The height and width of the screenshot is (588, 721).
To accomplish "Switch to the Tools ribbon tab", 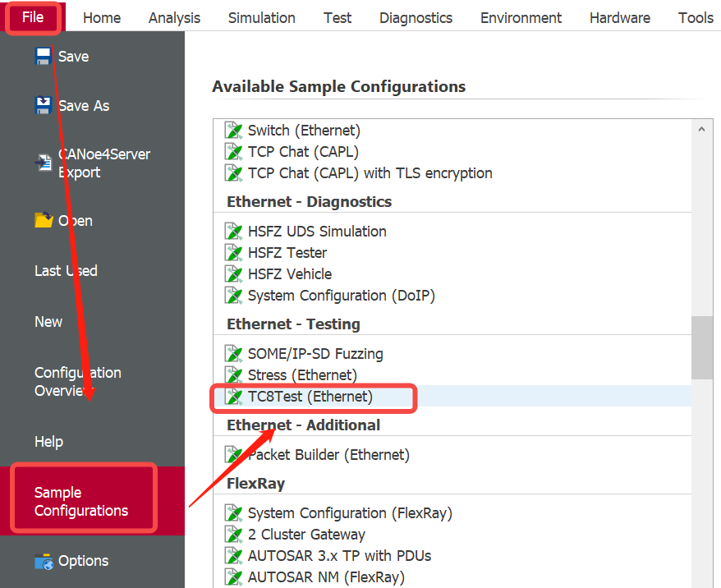I will (696, 18).
